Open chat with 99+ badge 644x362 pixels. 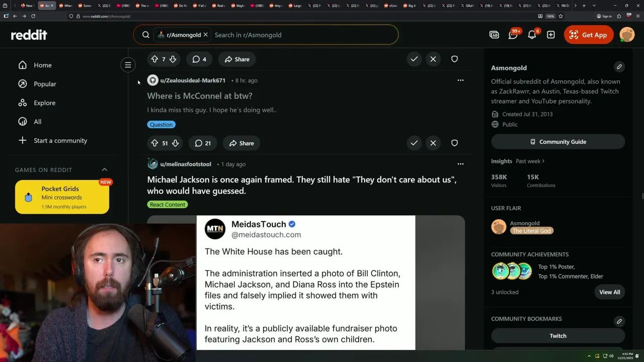point(513,35)
